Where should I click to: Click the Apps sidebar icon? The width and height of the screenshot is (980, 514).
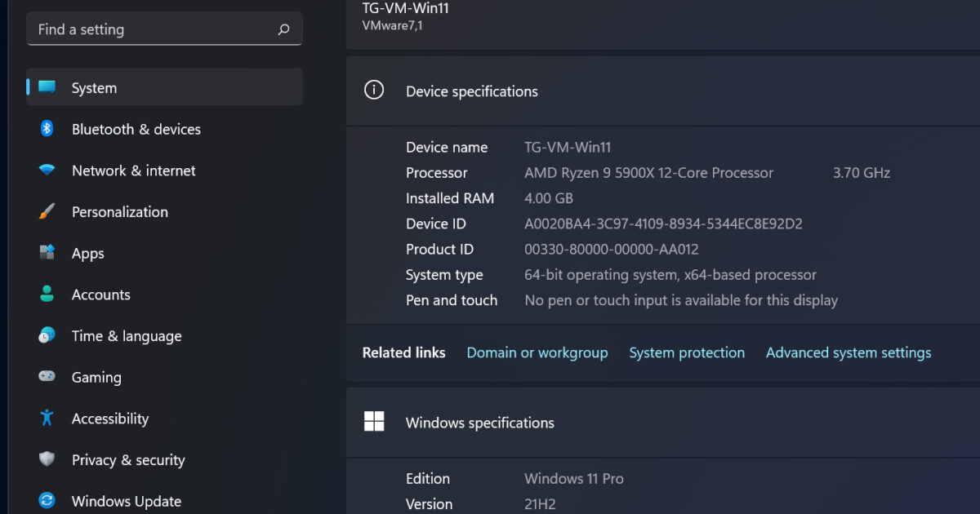47,253
